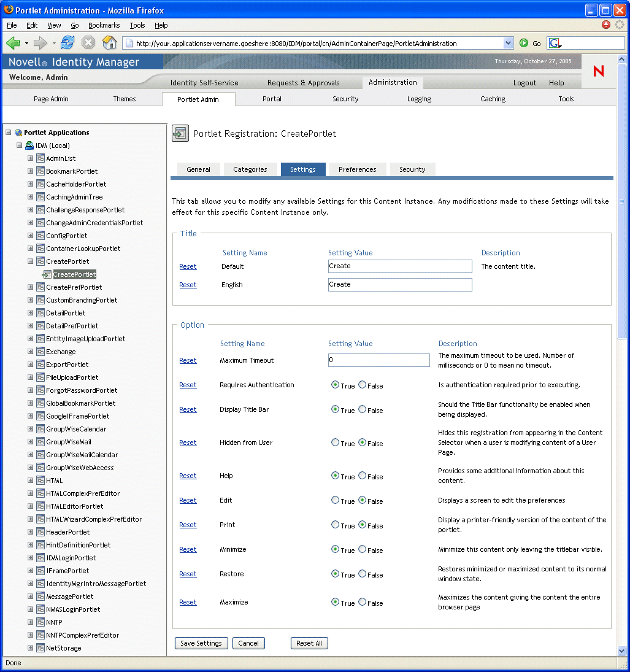Switch to the Preferences tab
Viewport: 630px width, 672px height.
(357, 169)
